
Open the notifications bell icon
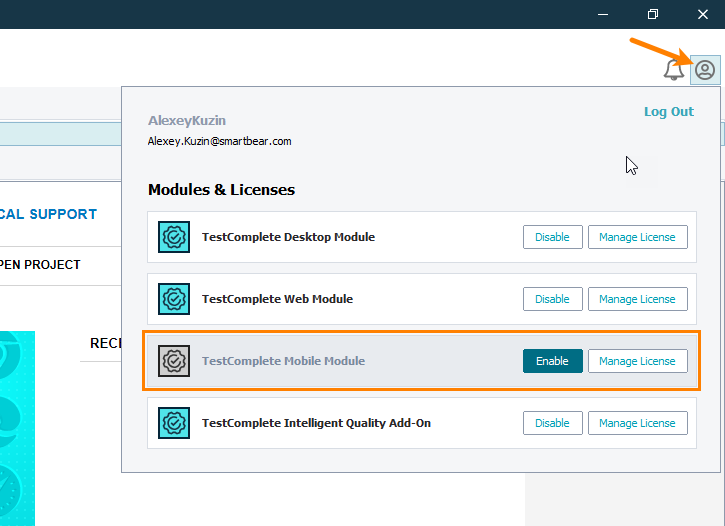click(x=674, y=70)
